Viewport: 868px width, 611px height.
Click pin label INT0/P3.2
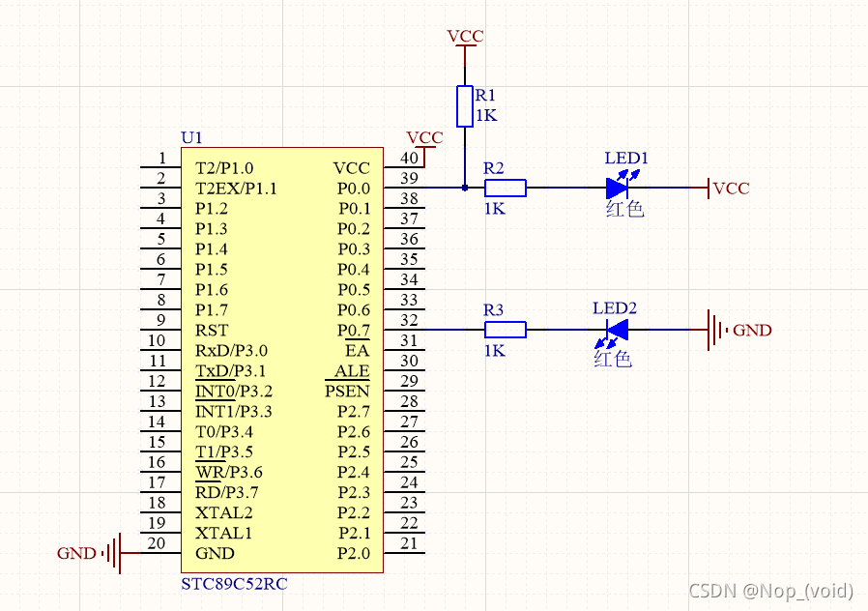tap(234, 392)
